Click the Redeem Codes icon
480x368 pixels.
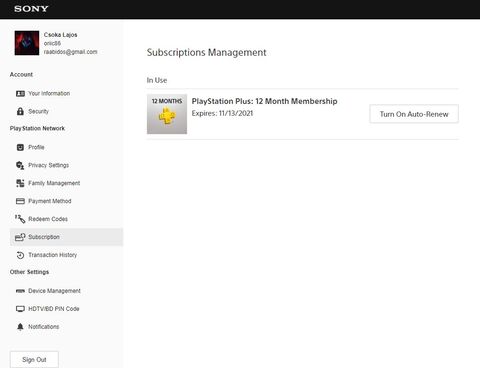pos(20,219)
